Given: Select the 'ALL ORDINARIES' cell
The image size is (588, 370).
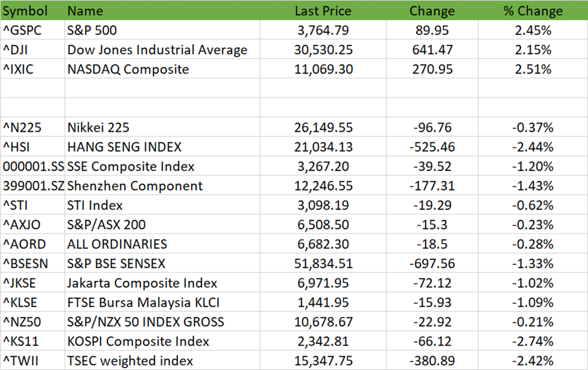Looking at the screenshot, I should 162,244.
